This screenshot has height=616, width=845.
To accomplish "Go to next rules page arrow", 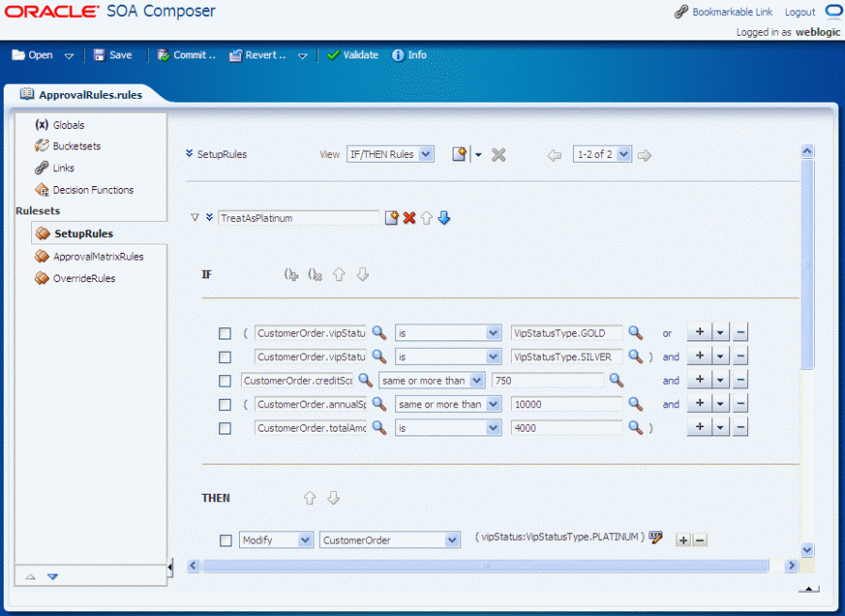I will 644,155.
